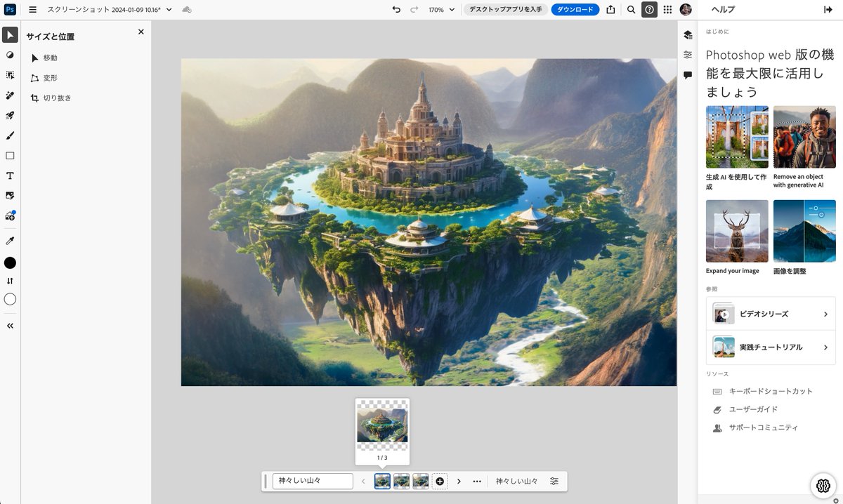The image size is (843, 504).
Task: Open the search magnifier icon
Action: click(631, 10)
